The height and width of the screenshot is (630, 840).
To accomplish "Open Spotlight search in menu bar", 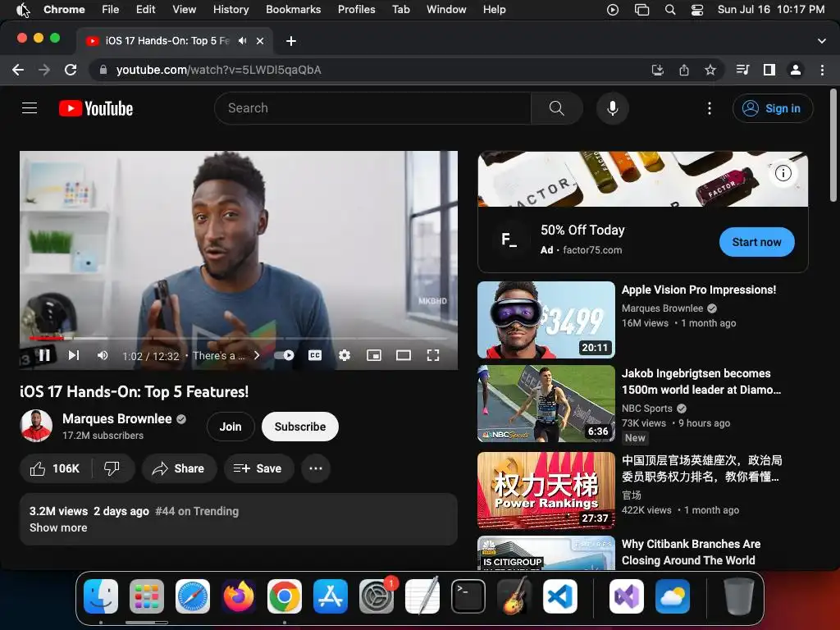I will (669, 10).
